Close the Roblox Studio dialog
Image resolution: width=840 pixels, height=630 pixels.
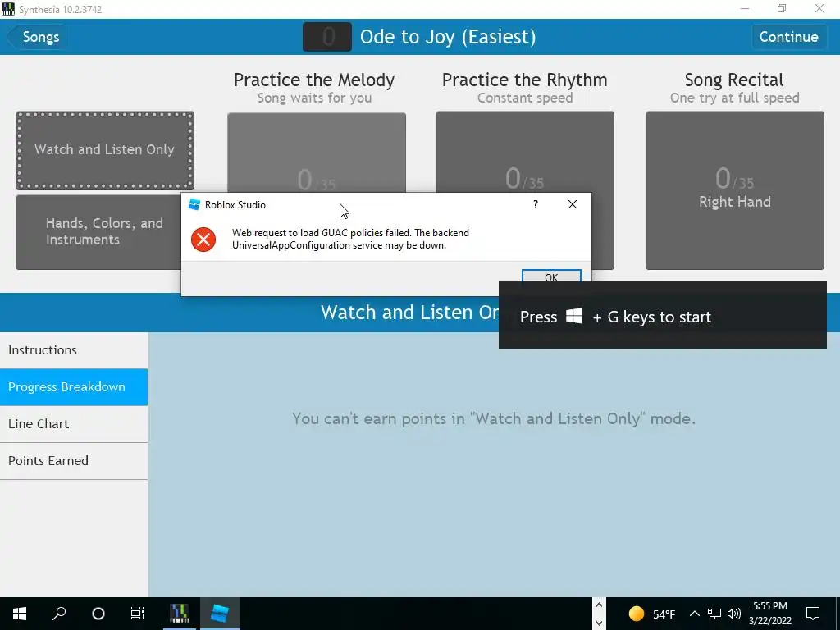coord(572,204)
